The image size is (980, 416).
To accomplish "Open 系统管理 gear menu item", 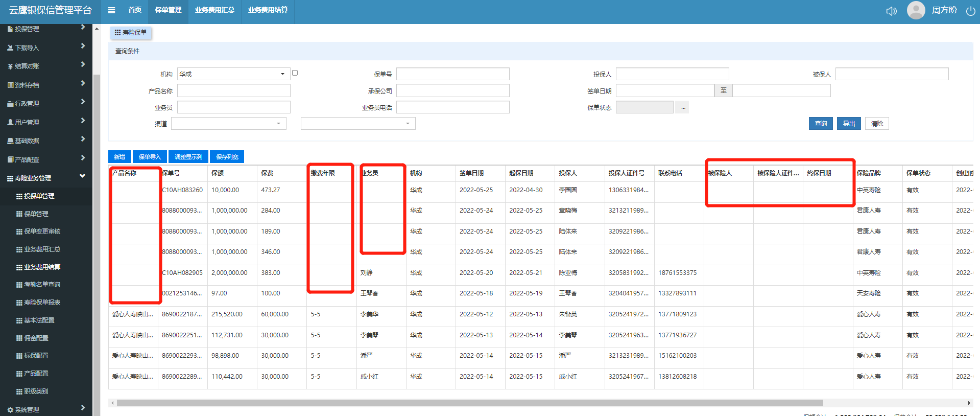I will [x=10, y=410].
